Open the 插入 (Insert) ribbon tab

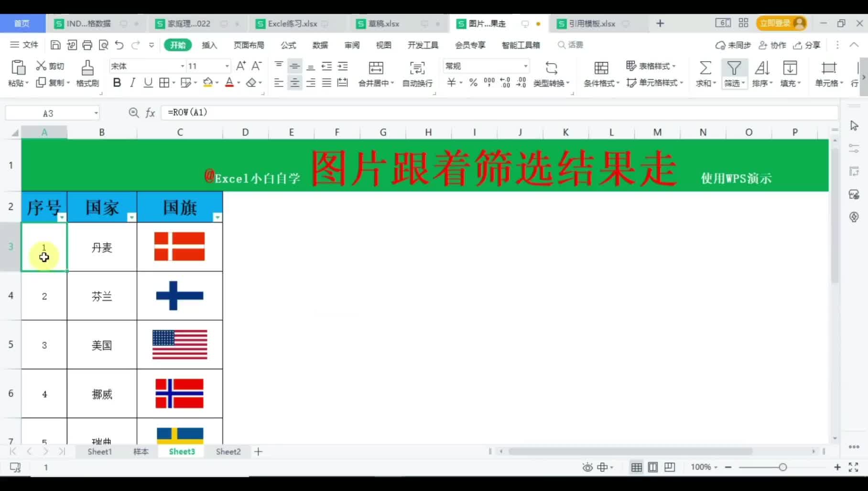tap(209, 45)
